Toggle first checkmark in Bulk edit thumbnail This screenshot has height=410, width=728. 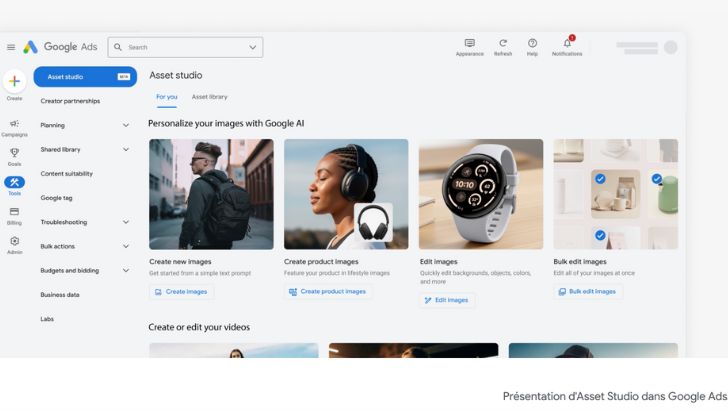click(x=600, y=179)
